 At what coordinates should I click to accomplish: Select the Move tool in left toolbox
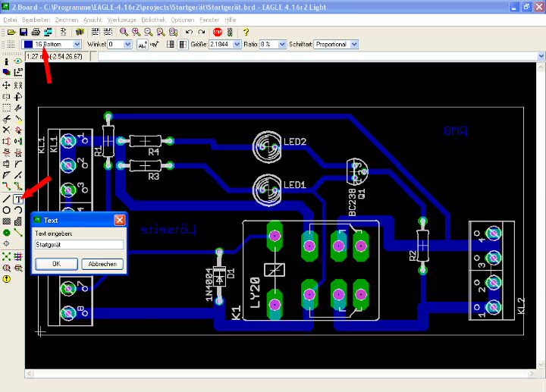pyautogui.click(x=7, y=86)
